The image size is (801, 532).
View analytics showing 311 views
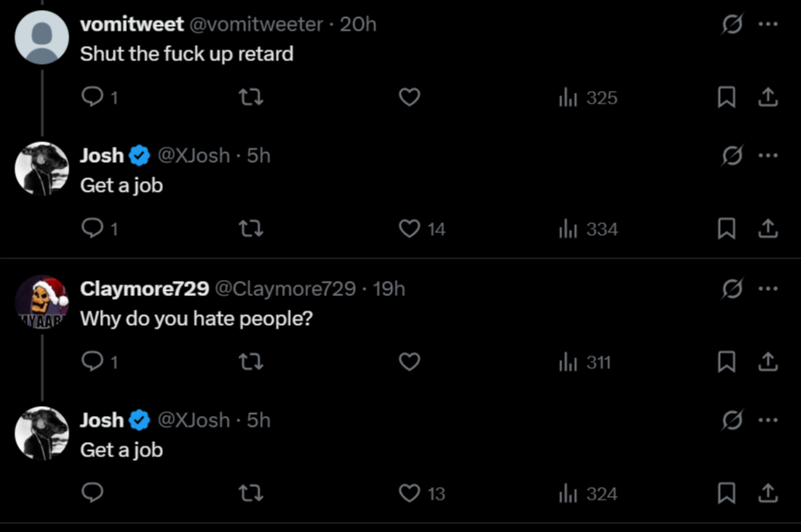pyautogui.click(x=586, y=362)
